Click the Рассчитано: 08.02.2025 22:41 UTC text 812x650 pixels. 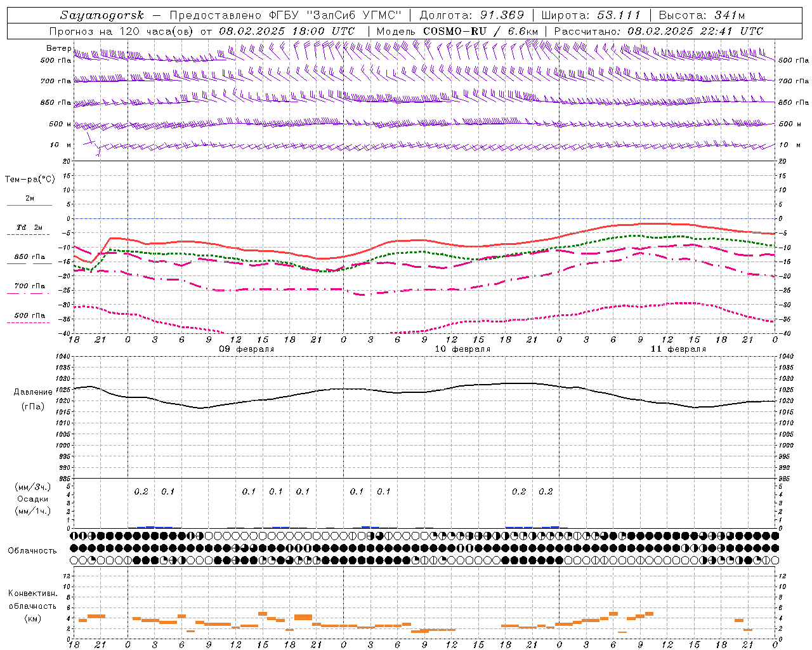coord(658,31)
